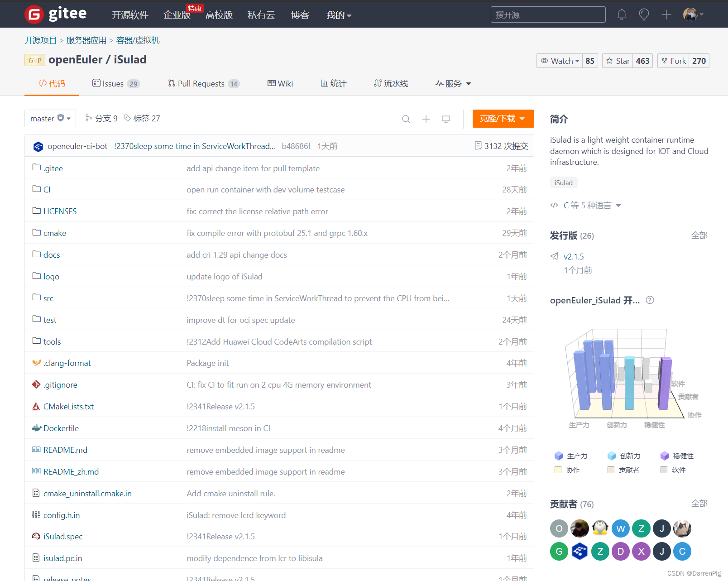Click the config.h.in file icon

pyautogui.click(x=36, y=514)
